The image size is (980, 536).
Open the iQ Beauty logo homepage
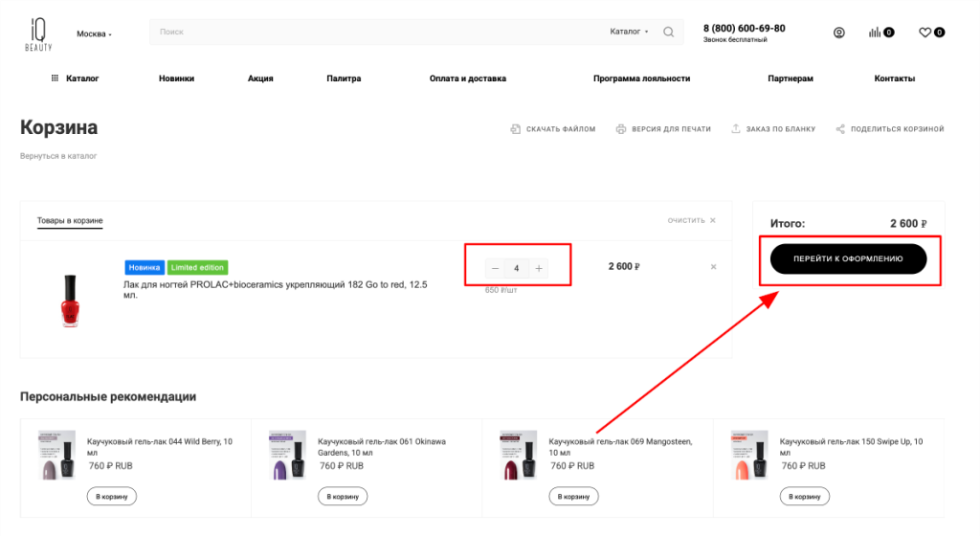click(38, 34)
